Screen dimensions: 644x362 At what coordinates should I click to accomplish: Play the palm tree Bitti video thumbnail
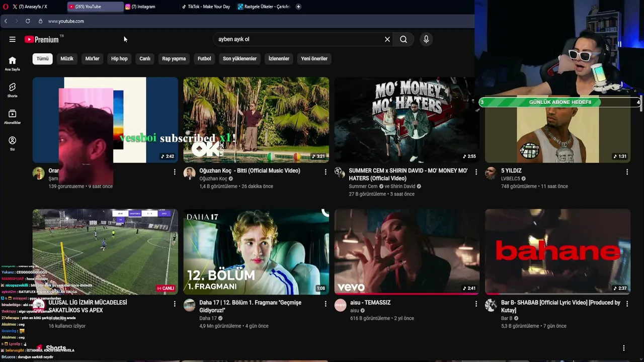pyautogui.click(x=256, y=120)
